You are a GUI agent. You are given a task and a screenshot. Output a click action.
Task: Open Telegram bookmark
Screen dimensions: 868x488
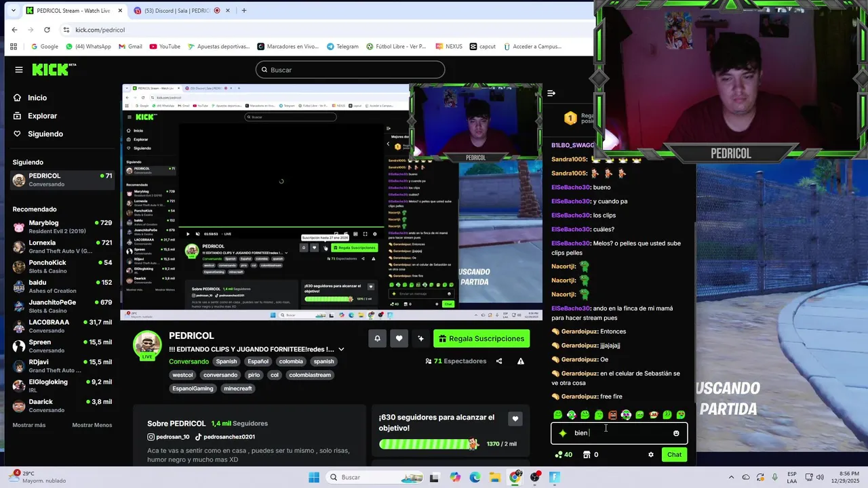click(342, 47)
